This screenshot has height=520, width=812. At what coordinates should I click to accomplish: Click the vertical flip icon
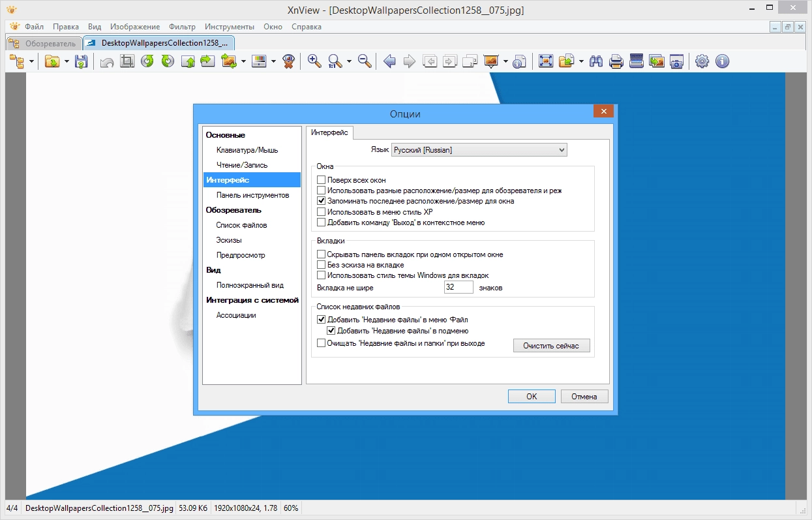(188, 61)
